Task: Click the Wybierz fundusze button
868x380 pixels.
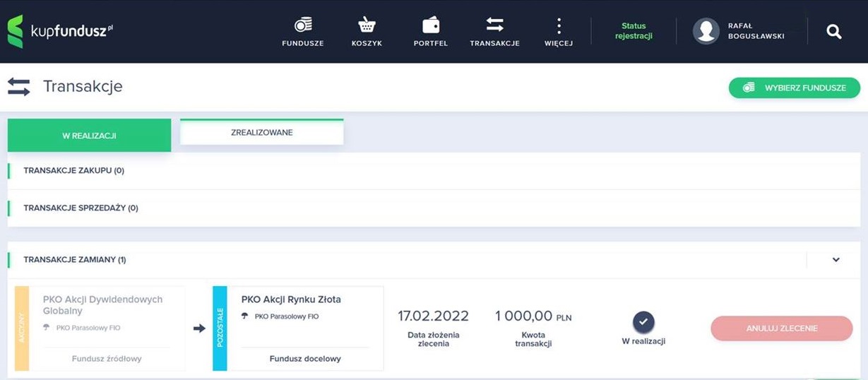Action: [795, 88]
